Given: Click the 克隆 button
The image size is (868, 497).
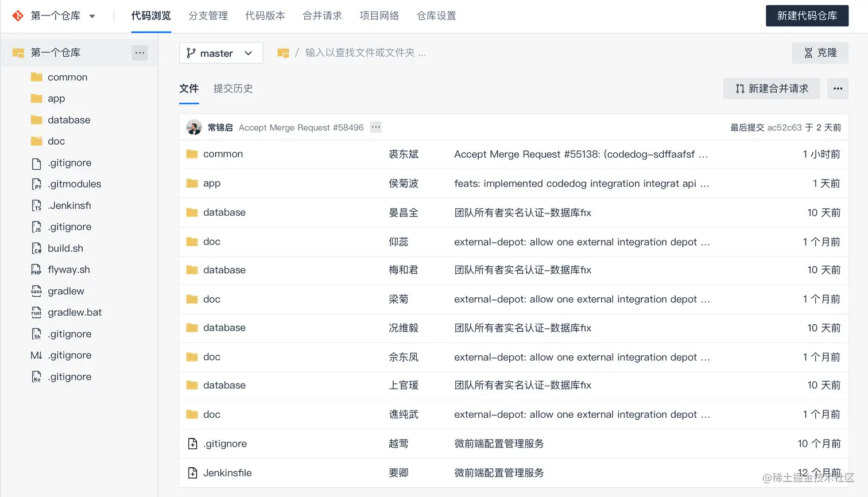Looking at the screenshot, I should point(820,53).
